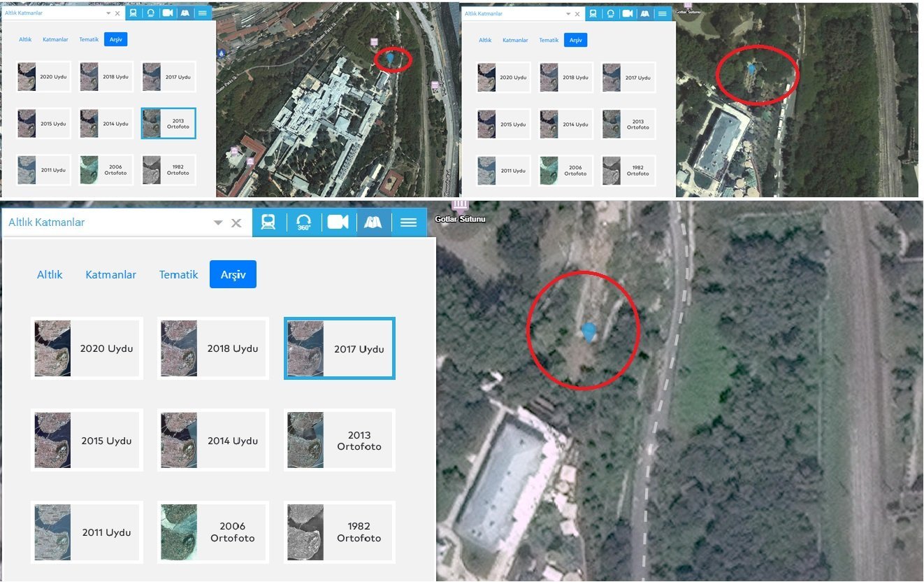This screenshot has width=924, height=582.
Task: Select the highlighted 2017 Uydu archive imagery
Action: coord(340,348)
